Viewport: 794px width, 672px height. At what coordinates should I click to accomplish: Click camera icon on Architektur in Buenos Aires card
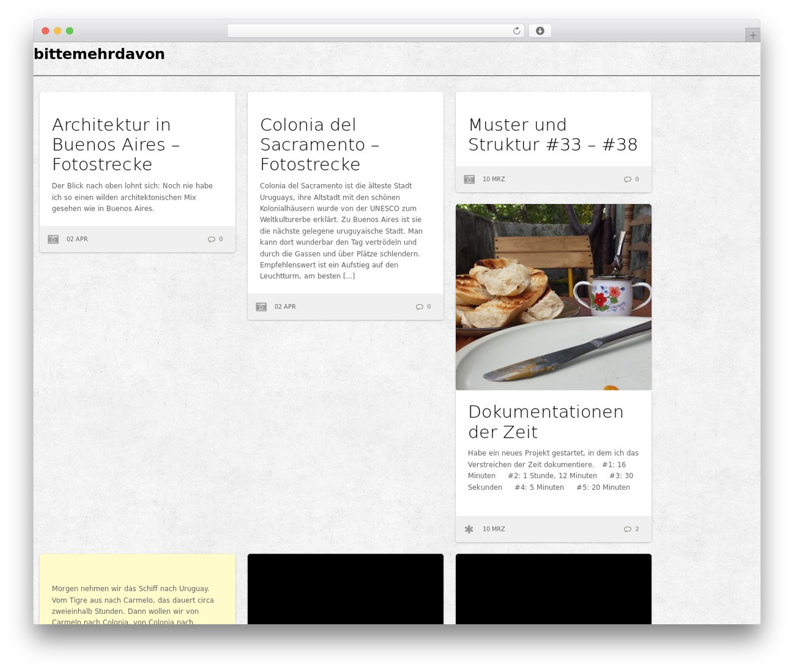pyautogui.click(x=53, y=239)
